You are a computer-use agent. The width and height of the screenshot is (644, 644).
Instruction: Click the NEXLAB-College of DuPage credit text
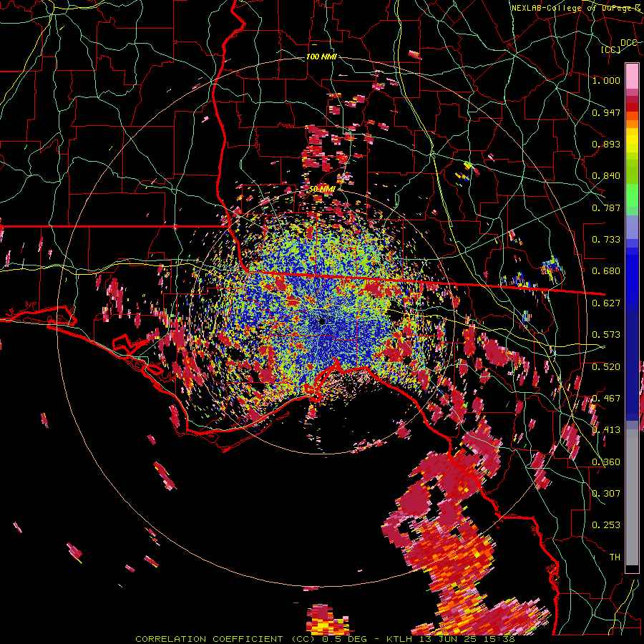(577, 8)
